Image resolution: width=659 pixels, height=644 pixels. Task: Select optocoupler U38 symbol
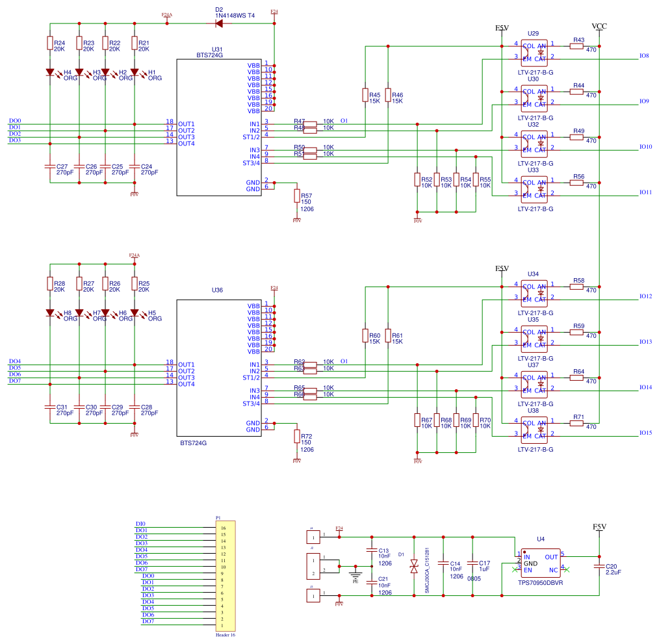[534, 430]
